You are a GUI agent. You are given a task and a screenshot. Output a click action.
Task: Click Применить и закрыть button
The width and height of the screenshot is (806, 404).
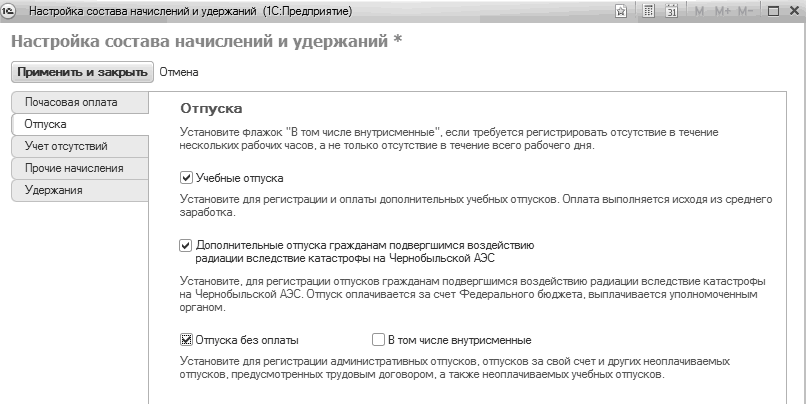82,72
